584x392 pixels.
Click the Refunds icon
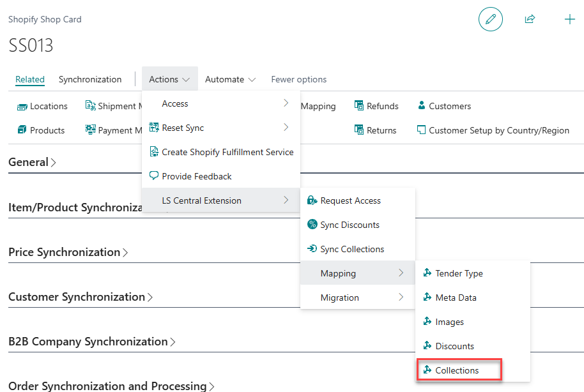point(359,106)
